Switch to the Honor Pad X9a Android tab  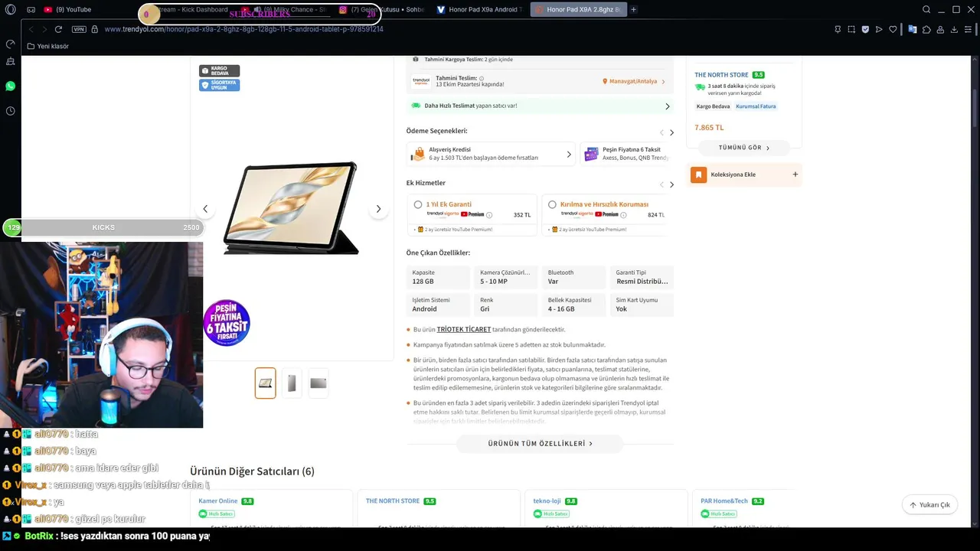pyautogui.click(x=479, y=9)
